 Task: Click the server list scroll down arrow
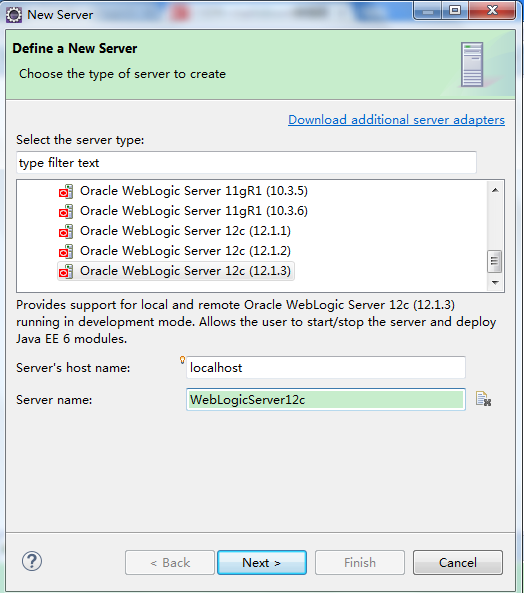(495, 283)
